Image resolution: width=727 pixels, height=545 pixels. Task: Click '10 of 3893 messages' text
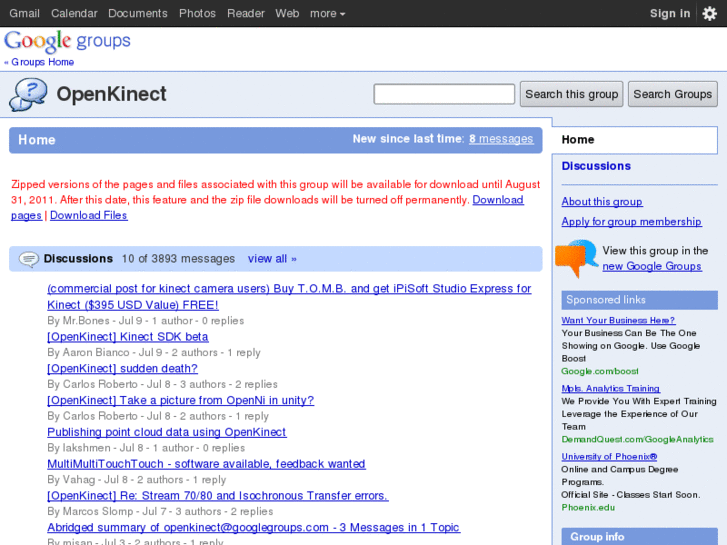pyautogui.click(x=179, y=259)
